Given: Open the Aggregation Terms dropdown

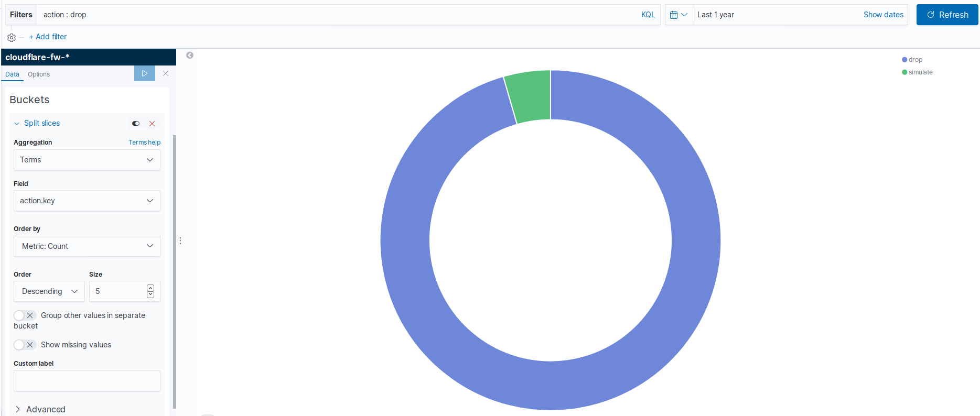Looking at the screenshot, I should (x=87, y=160).
